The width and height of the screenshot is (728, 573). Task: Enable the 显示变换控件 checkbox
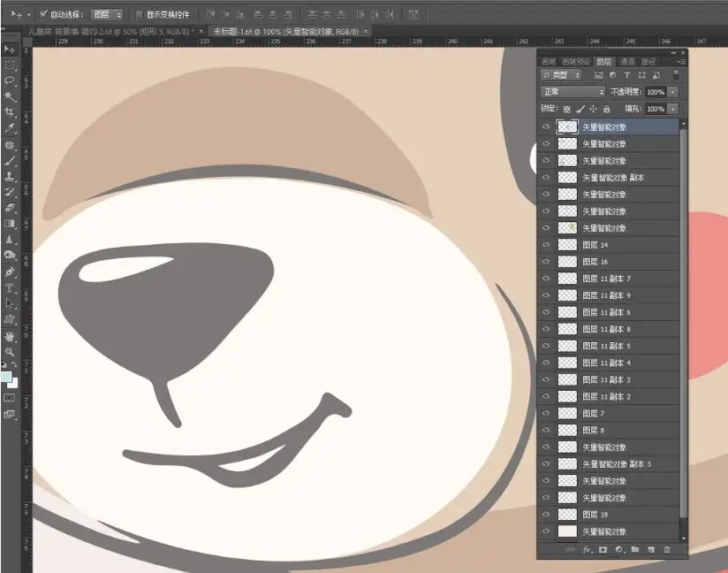(x=139, y=14)
